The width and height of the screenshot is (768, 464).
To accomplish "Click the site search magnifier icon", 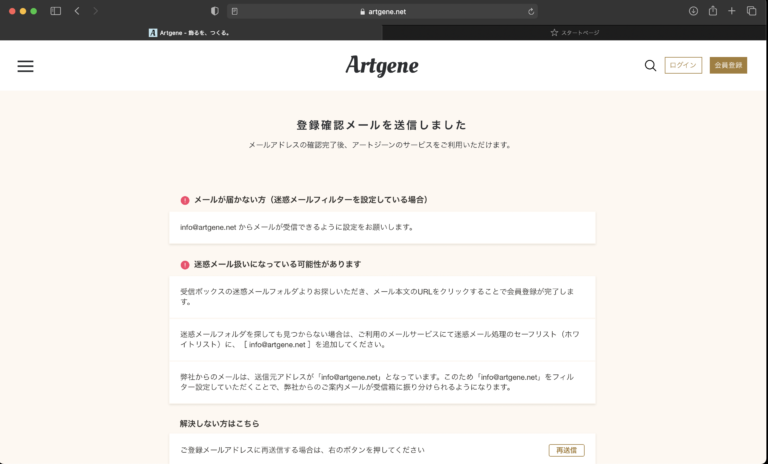I will click(x=650, y=66).
